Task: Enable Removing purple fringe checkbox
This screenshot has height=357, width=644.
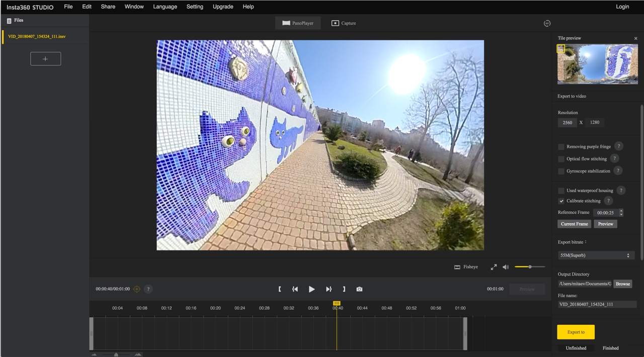Action: 561,147
